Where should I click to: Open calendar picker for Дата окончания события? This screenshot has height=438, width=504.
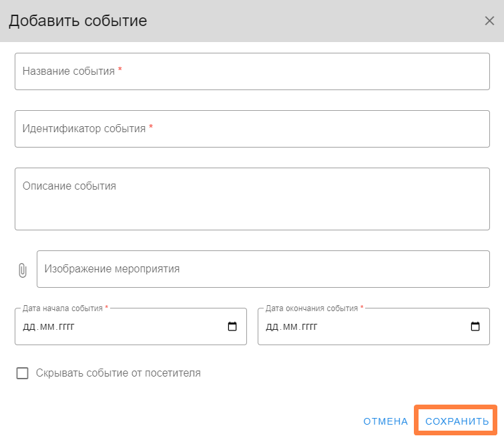click(x=475, y=326)
